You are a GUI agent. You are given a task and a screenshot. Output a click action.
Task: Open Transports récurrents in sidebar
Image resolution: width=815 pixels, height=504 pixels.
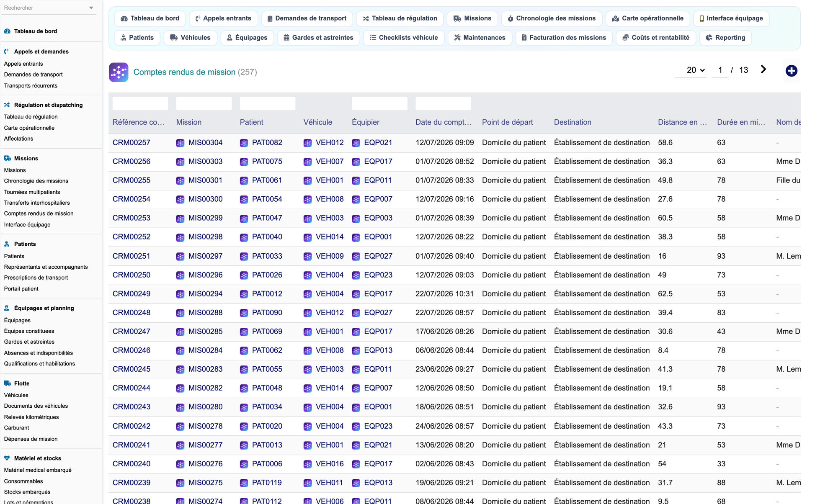click(x=31, y=86)
